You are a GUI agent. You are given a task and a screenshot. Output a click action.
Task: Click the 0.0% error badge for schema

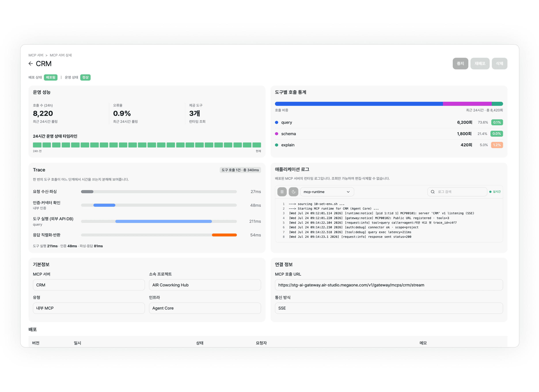496,134
